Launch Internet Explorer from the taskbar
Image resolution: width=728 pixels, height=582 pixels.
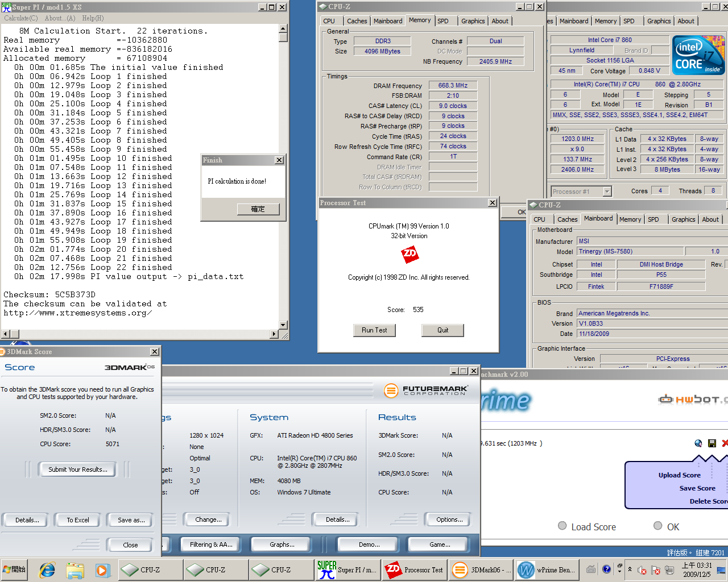tap(47, 569)
